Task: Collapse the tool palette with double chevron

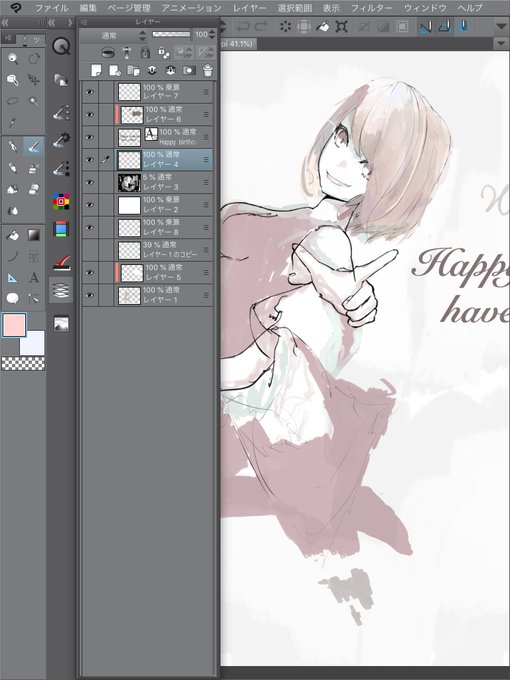Action: coord(5,23)
